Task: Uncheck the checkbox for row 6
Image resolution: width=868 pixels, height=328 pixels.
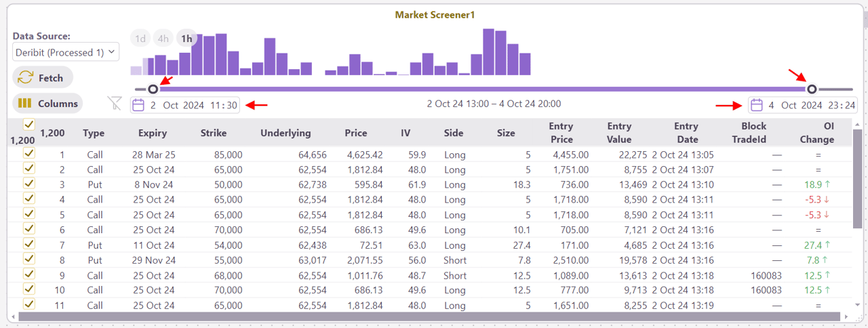Action: click(28, 229)
